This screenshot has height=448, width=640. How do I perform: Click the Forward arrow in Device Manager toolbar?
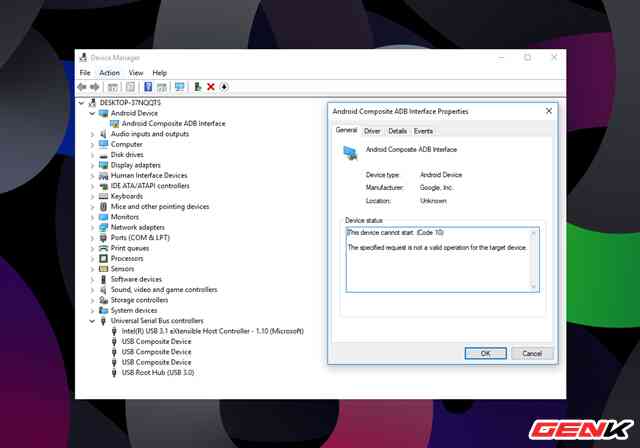click(95, 87)
